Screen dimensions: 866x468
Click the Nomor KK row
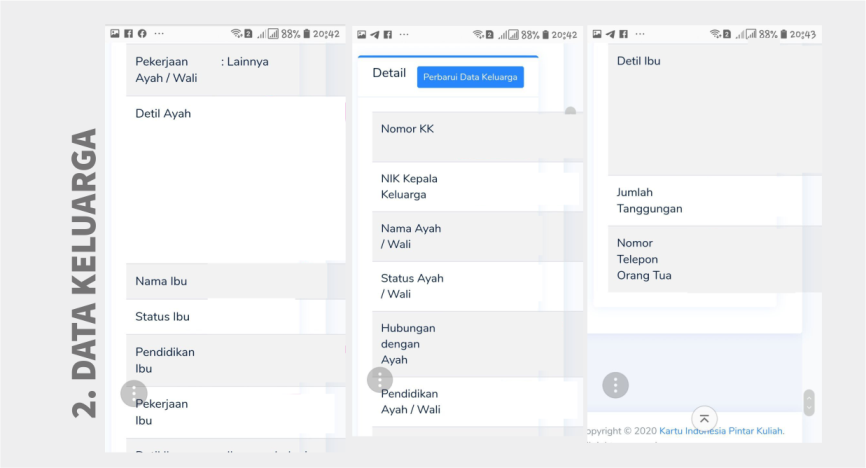[x=477, y=136]
